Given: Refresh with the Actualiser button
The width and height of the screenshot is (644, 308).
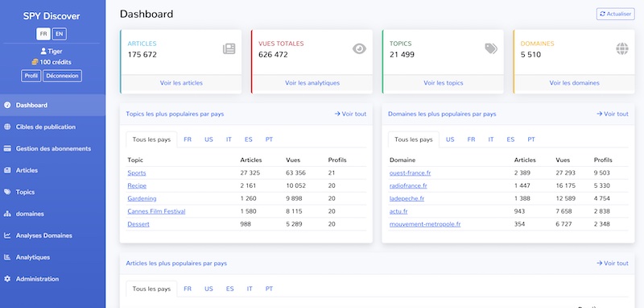Looking at the screenshot, I should click(x=615, y=14).
